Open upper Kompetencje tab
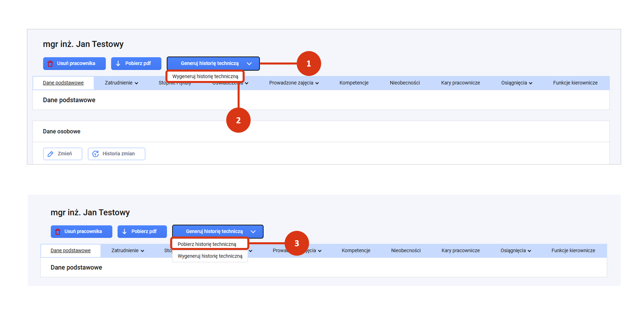The height and width of the screenshot is (336, 644). (x=354, y=83)
